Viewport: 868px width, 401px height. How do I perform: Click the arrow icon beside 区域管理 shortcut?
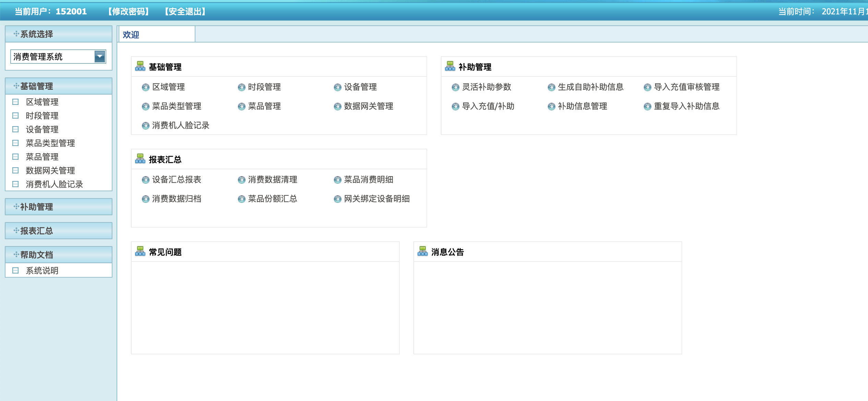(145, 87)
